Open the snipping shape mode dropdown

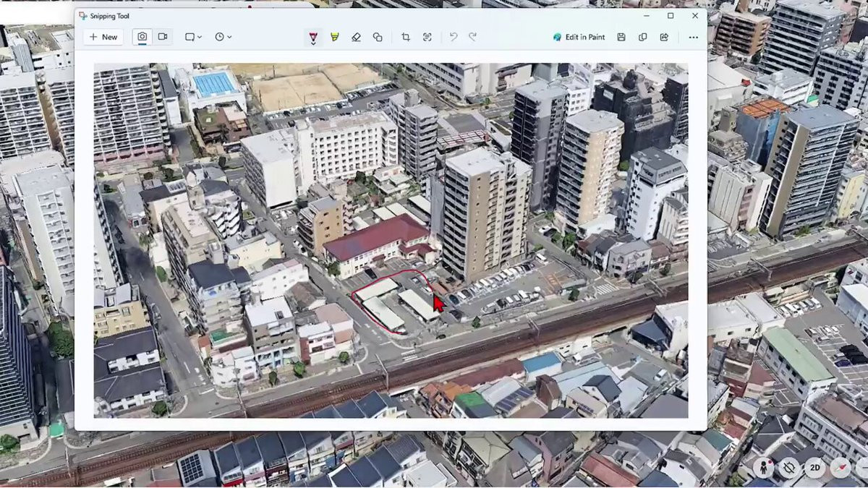193,37
